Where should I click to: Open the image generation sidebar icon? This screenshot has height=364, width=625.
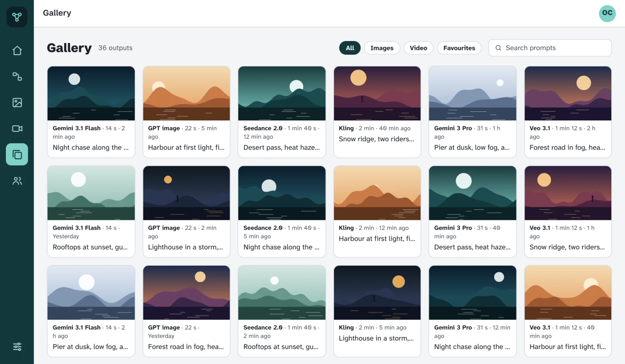pos(17,103)
